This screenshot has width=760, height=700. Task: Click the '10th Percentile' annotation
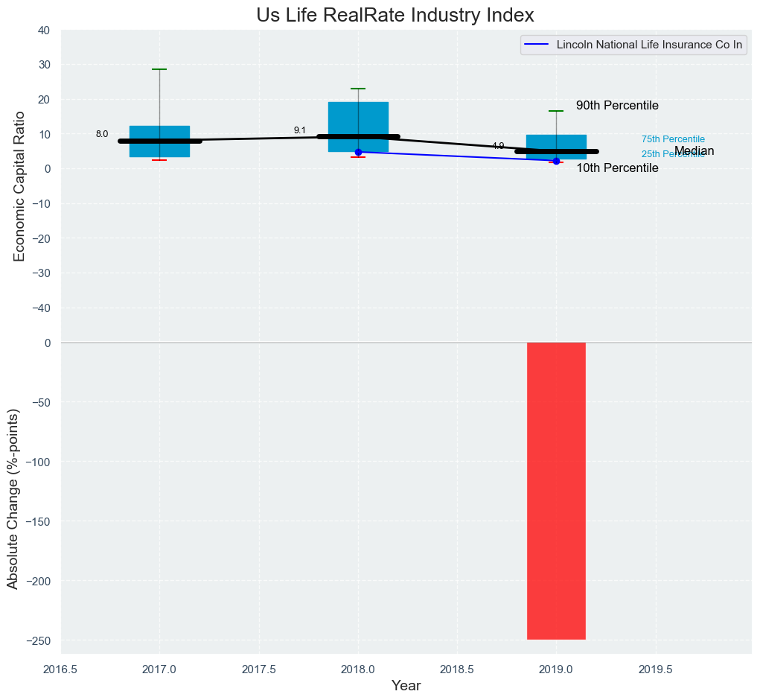(x=617, y=168)
